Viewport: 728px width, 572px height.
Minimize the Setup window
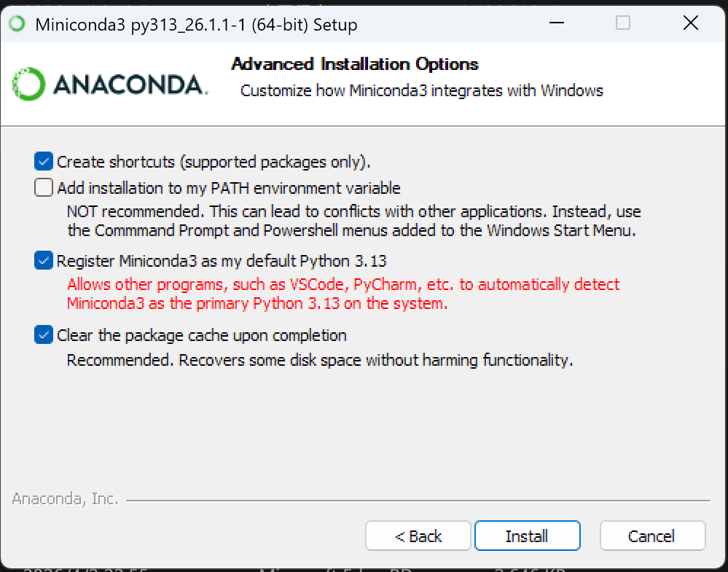557,23
